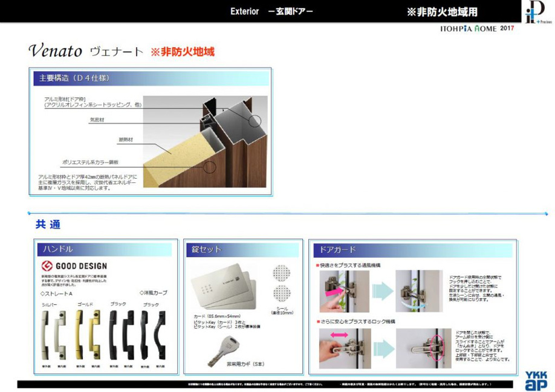This screenshot has width=555, height=392.
Task: Open photo of hand sliding door guard arm
Action: 345,349
